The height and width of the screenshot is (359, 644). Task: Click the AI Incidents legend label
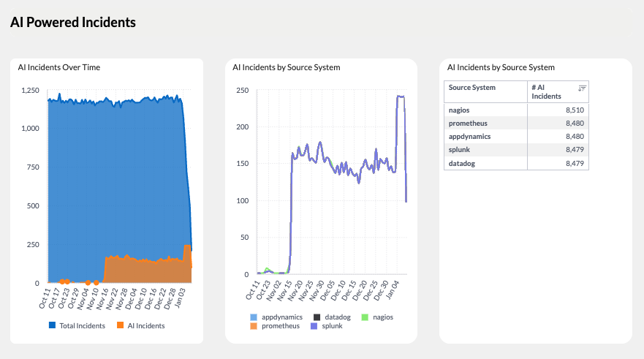pyautogui.click(x=145, y=325)
